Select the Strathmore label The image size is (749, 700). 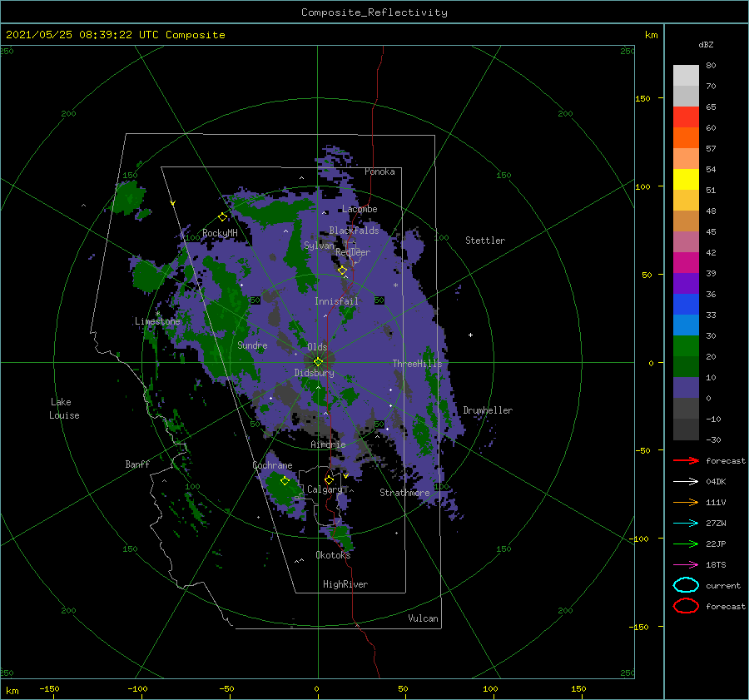point(404,492)
